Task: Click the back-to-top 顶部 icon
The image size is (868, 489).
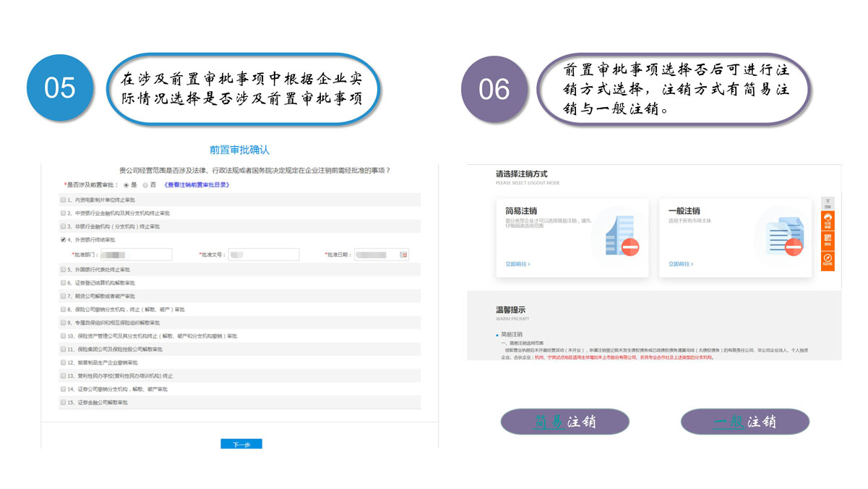Action: pos(828,203)
